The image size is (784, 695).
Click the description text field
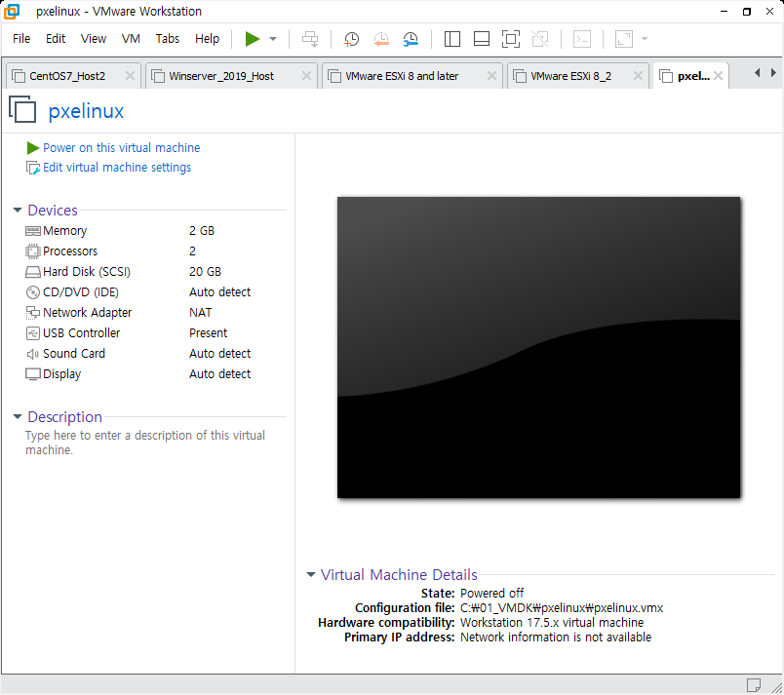145,443
